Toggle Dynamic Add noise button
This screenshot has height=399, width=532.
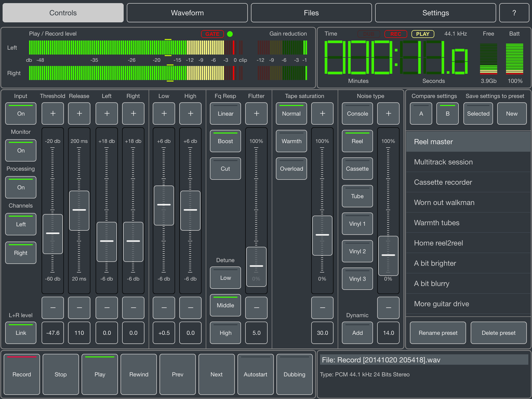coord(357,332)
